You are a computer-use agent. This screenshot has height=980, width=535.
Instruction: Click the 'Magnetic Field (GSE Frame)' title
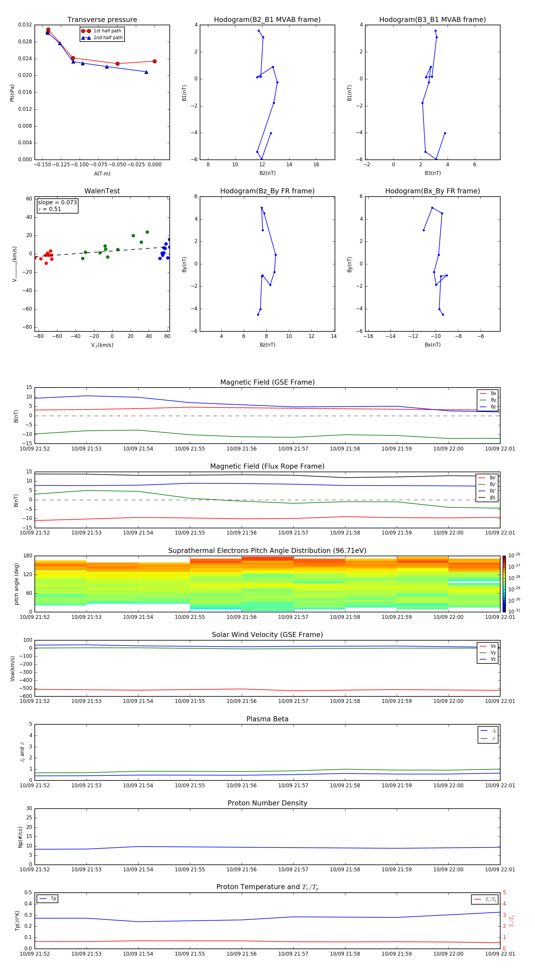(267, 382)
